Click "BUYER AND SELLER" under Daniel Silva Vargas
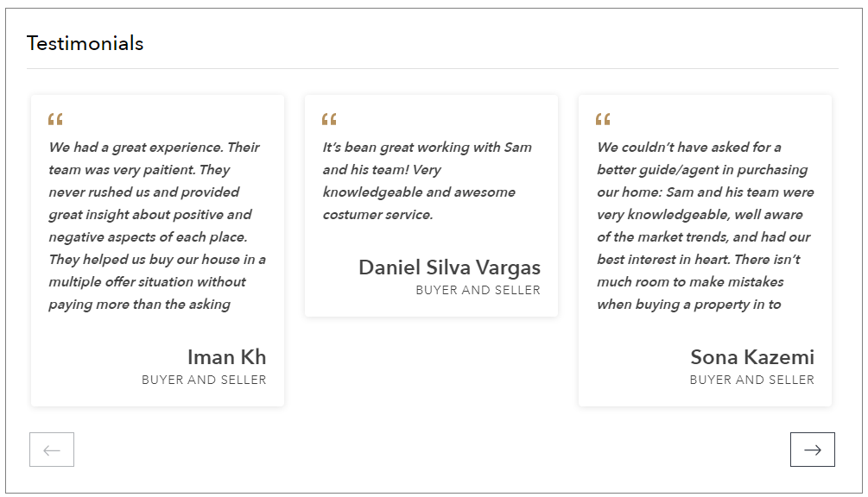Image resolution: width=868 pixels, height=497 pixels. point(478,290)
